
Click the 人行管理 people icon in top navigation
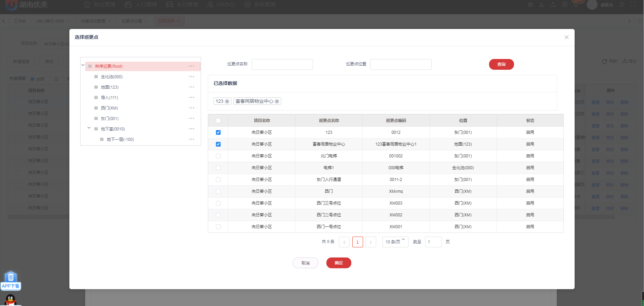[128, 5]
